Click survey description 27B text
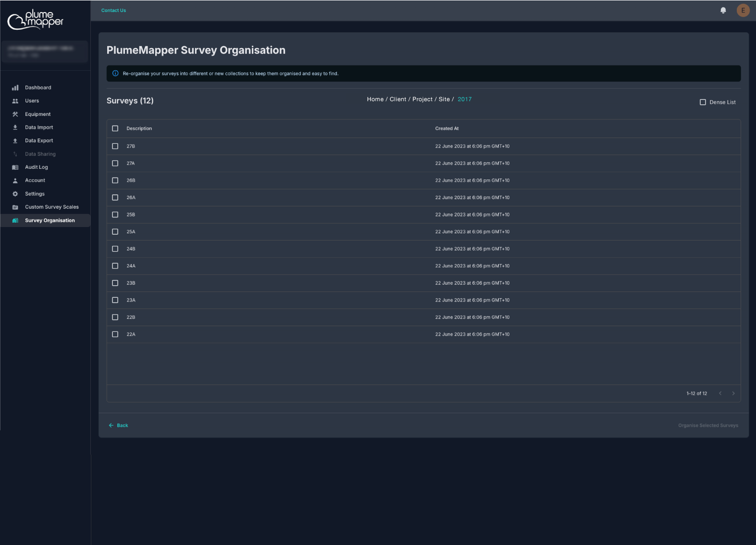This screenshot has height=545, width=756. [131, 146]
